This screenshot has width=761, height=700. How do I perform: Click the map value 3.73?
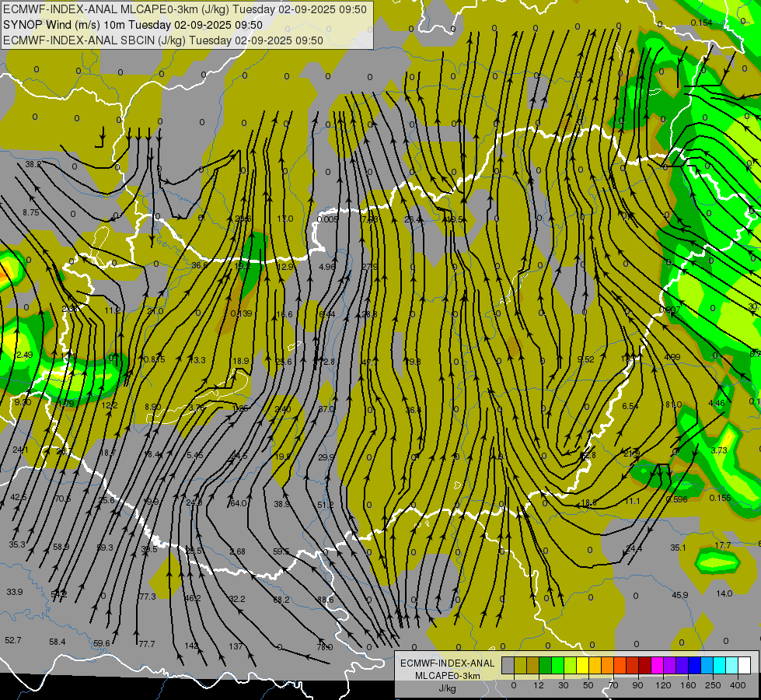[719, 450]
